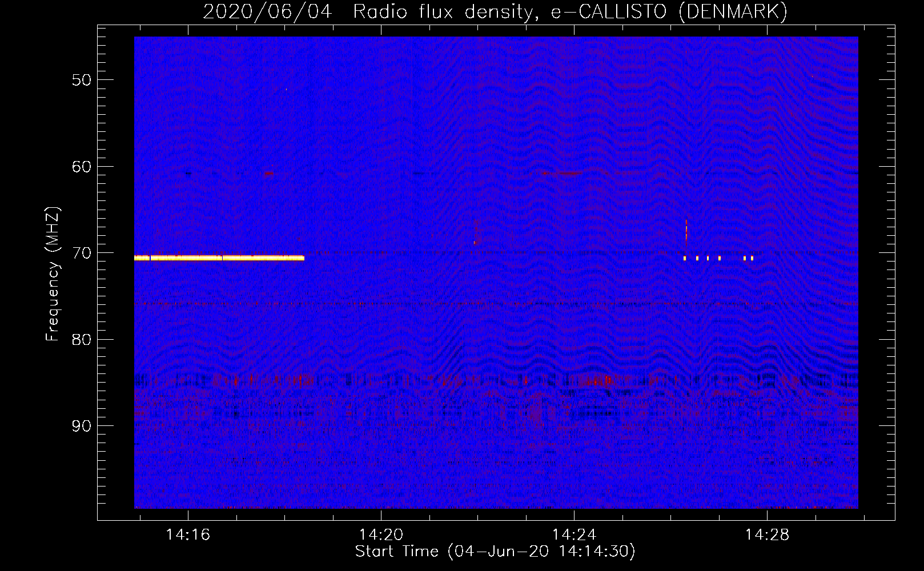Click the bright yellow horizontal emission band near 70 MHz
Viewport: 924px width, 571px height.
(x=219, y=258)
